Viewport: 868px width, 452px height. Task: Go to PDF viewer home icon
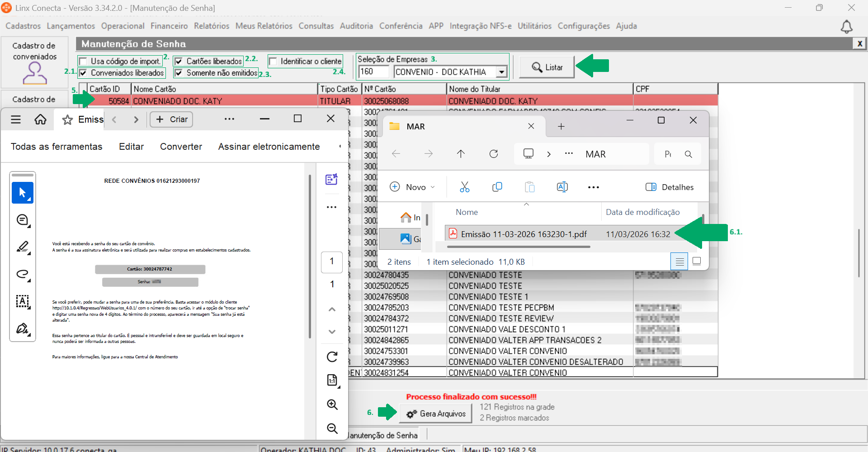[x=41, y=119]
